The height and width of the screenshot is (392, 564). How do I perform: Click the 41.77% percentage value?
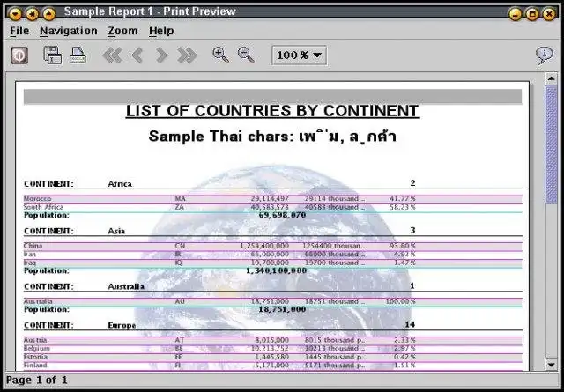[403, 198]
